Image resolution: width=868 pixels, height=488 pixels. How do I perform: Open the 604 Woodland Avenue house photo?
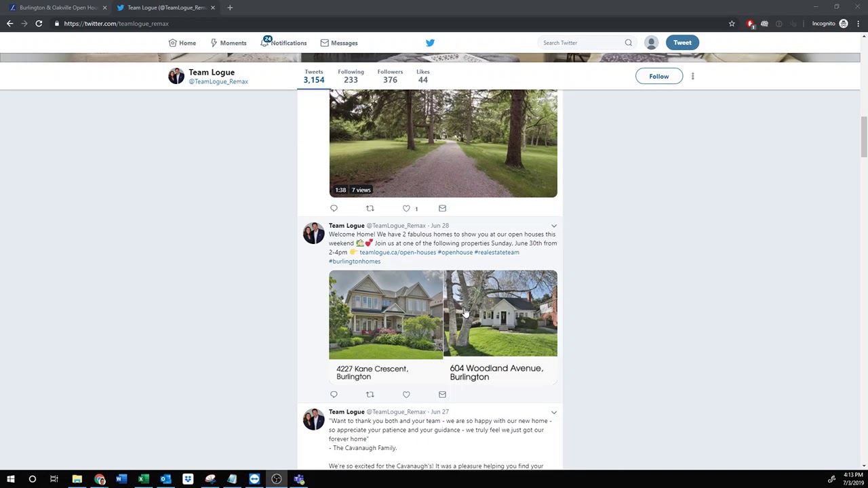coord(500,327)
